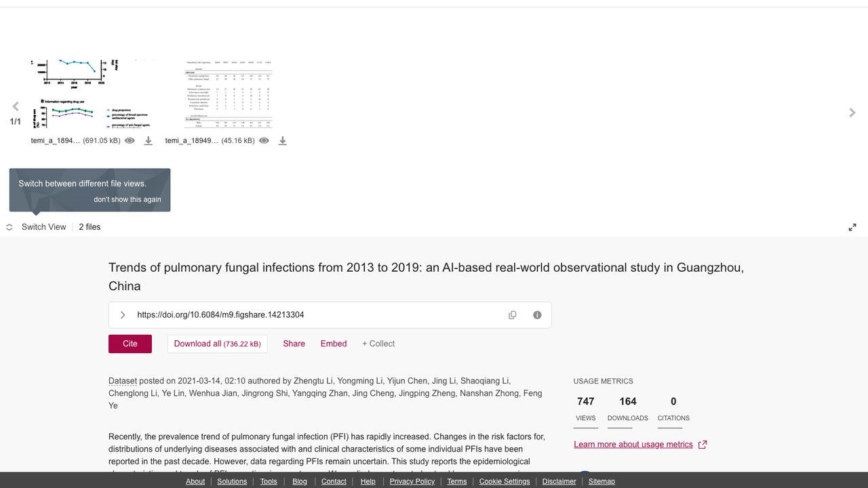Download all files 736.22 kB
Screen dimensions: 868x488
point(218,344)
